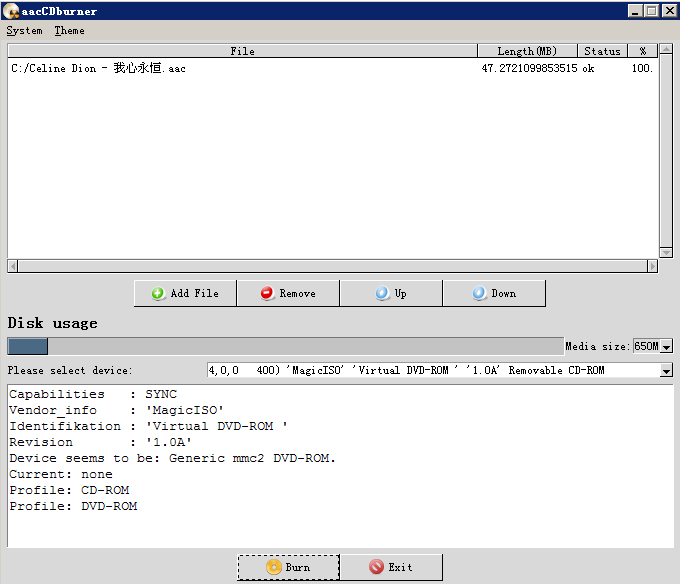Image resolution: width=680 pixels, height=584 pixels.
Task: Click the horizontal scroll right arrow
Action: pos(652,266)
